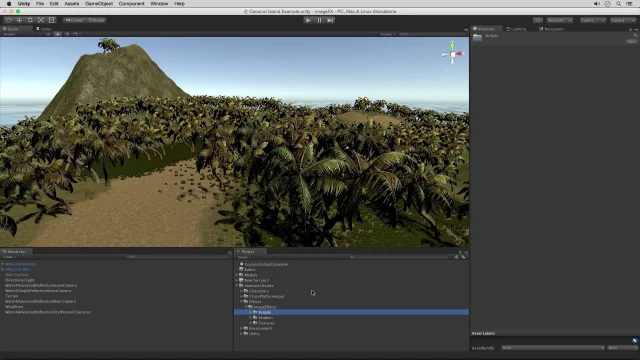Screen dimensions: 640x360
Task: Expand the FPSController object in Hierarchy
Action: coord(3,269)
